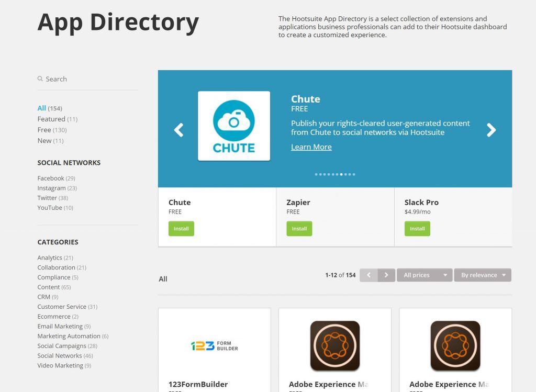
Task: Show the previous carousel slide
Action: 179,130
